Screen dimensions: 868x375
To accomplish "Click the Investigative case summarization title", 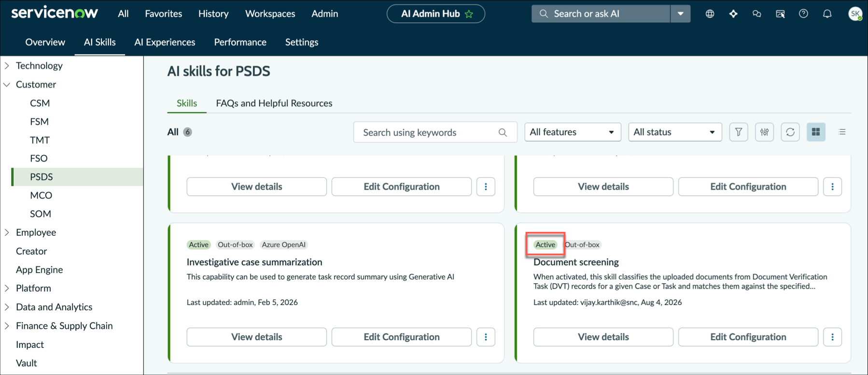I will coord(254,262).
